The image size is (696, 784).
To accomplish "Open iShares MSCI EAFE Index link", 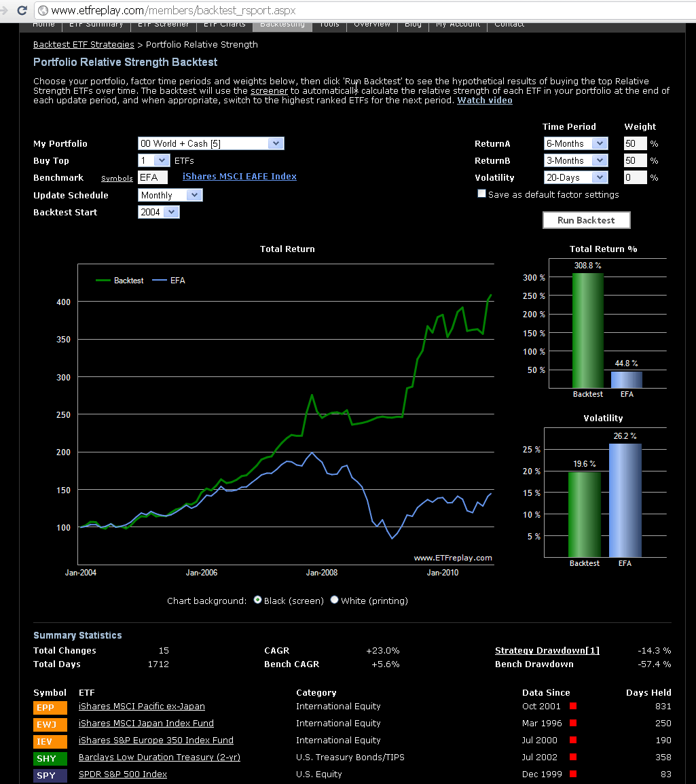I will 239,177.
